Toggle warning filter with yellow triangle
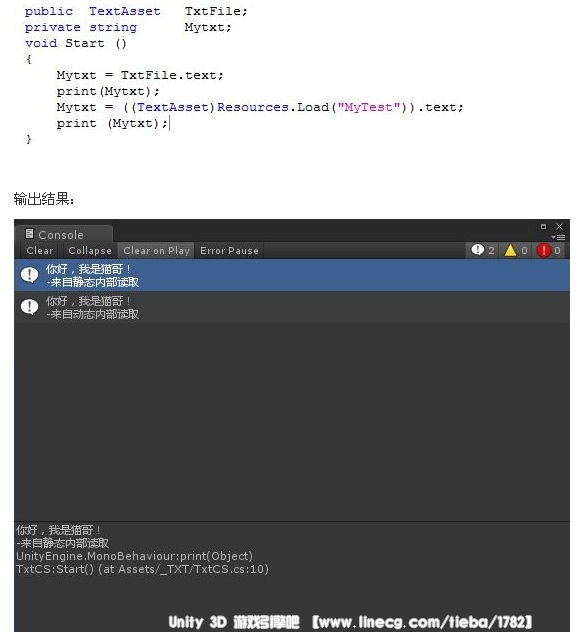This screenshot has width=578, height=639. 515,250
